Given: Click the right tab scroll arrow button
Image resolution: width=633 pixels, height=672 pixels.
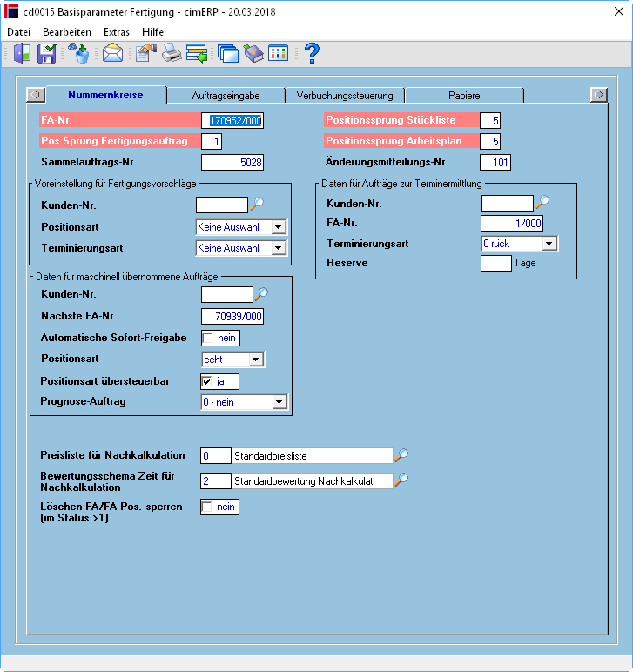Looking at the screenshot, I should pyautogui.click(x=599, y=95).
